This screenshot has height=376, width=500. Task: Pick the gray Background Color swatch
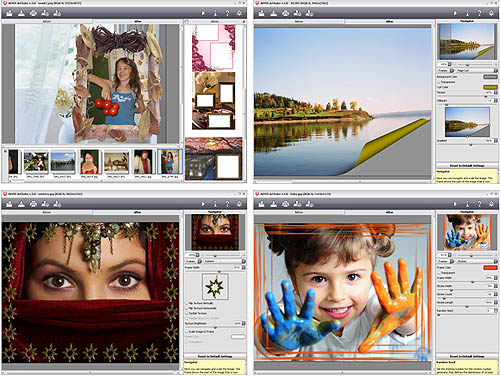[490, 77]
